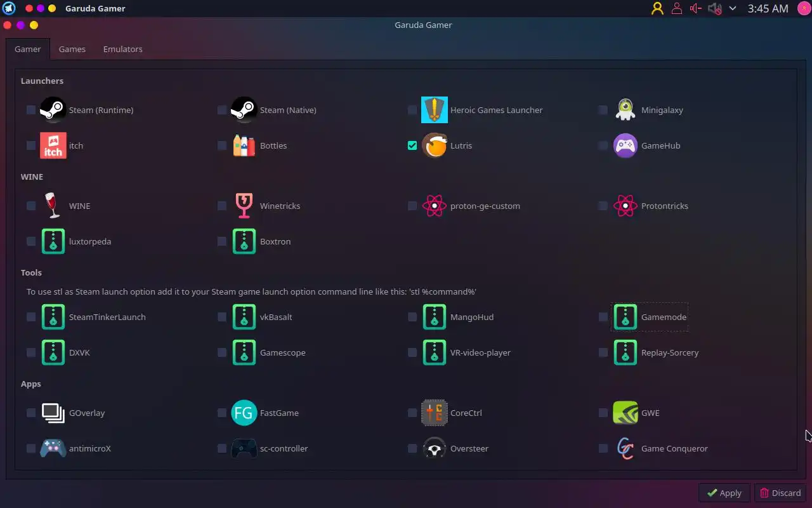Expand the system tray arrow
The image size is (812, 508).
[733, 8]
